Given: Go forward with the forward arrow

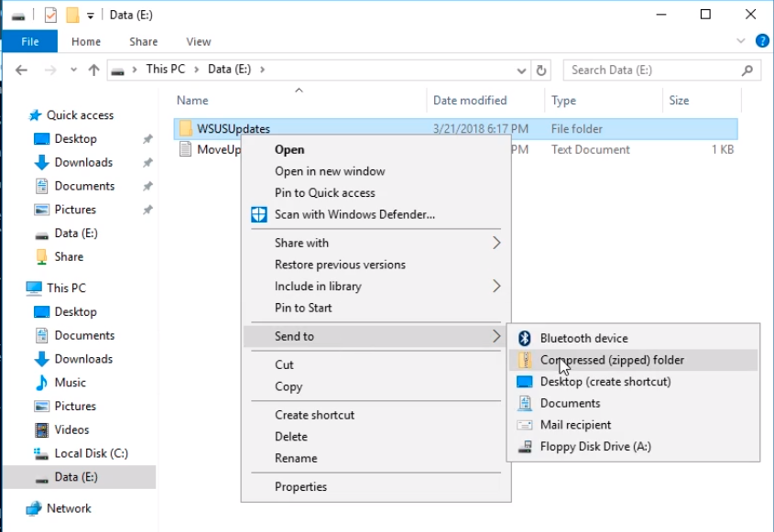Looking at the screenshot, I should tap(49, 71).
